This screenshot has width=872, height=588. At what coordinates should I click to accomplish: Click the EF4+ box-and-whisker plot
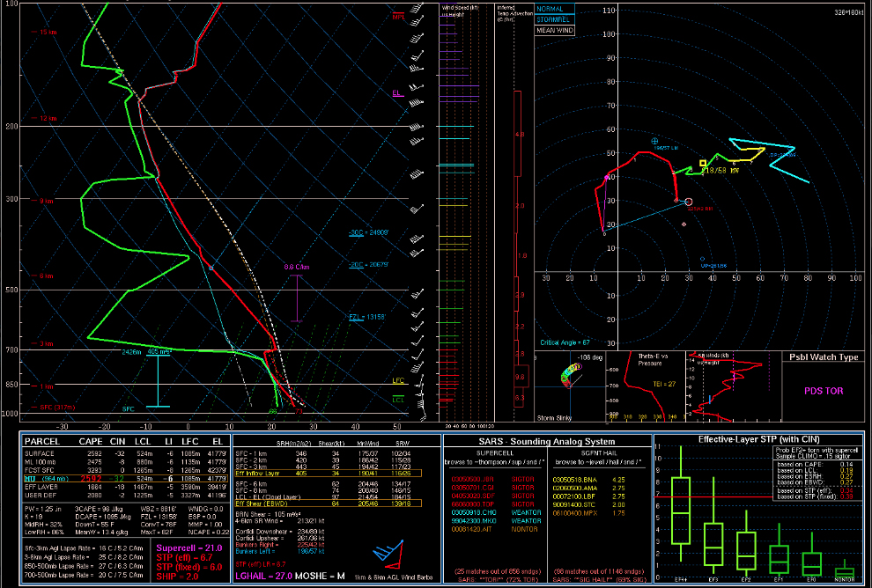(680, 510)
